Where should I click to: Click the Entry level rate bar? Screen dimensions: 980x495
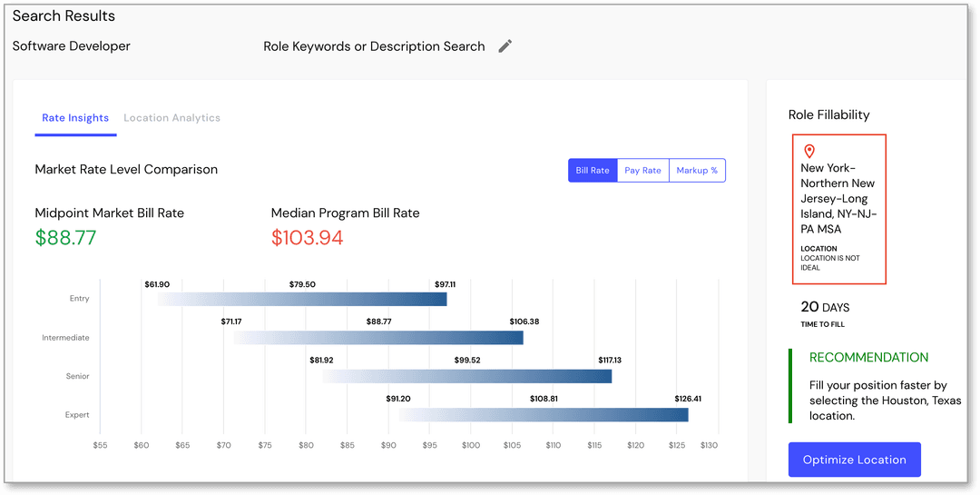coord(302,299)
